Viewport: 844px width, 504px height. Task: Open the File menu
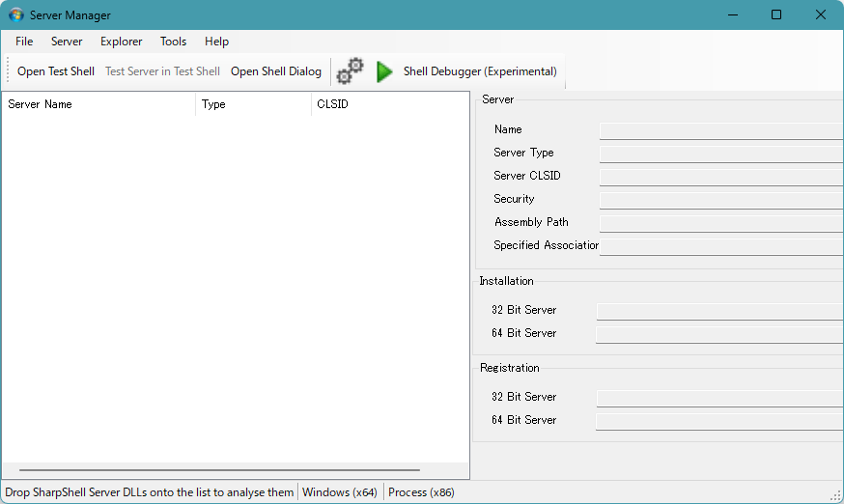[x=24, y=42]
